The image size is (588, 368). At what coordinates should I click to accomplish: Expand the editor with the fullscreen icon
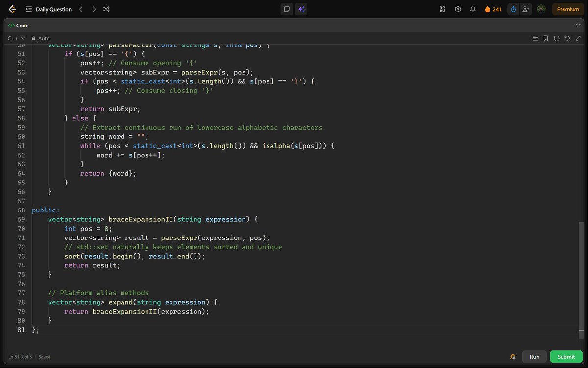tap(578, 38)
